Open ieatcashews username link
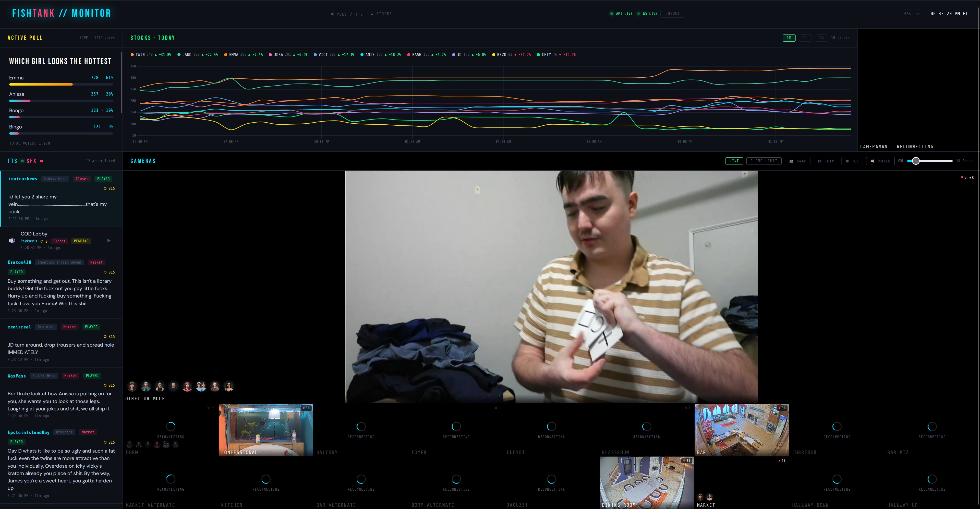 pos(23,179)
